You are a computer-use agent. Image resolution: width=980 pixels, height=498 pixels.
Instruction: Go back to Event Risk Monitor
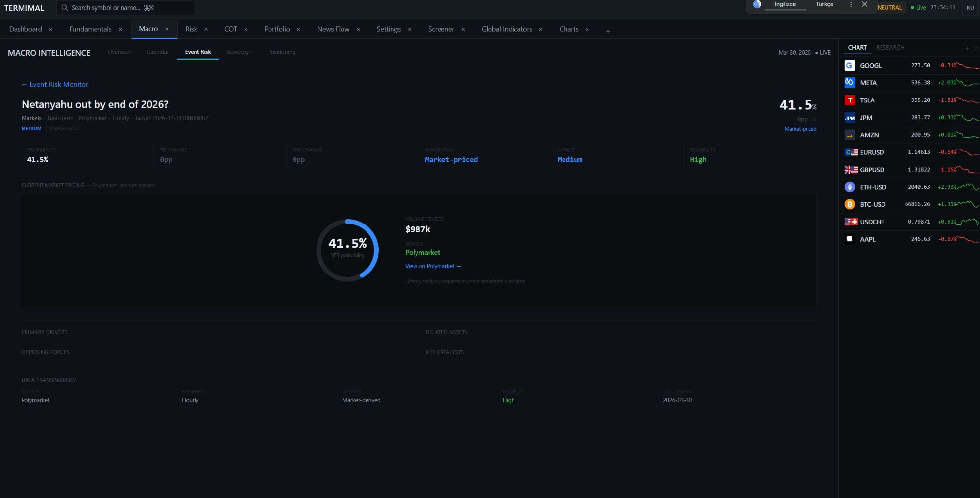coord(55,84)
